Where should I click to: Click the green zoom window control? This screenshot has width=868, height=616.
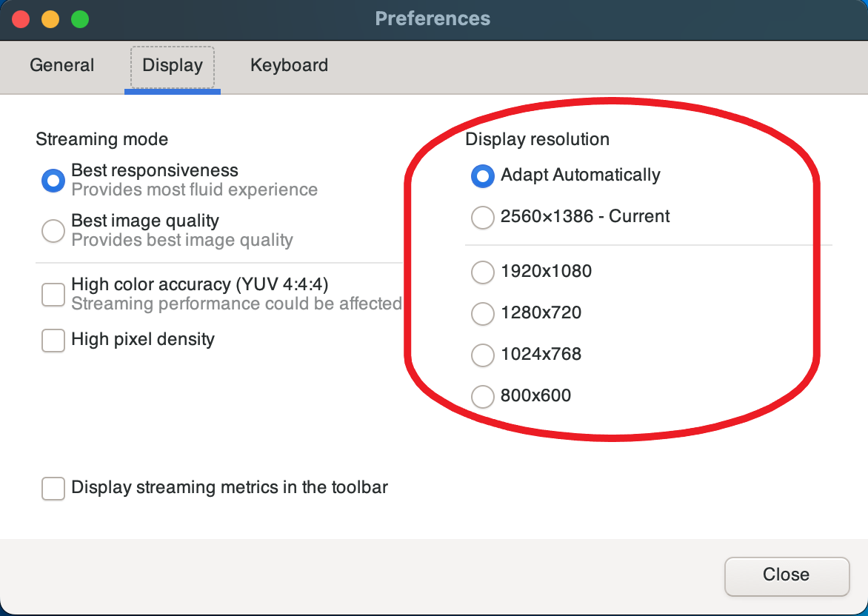pyautogui.click(x=80, y=19)
